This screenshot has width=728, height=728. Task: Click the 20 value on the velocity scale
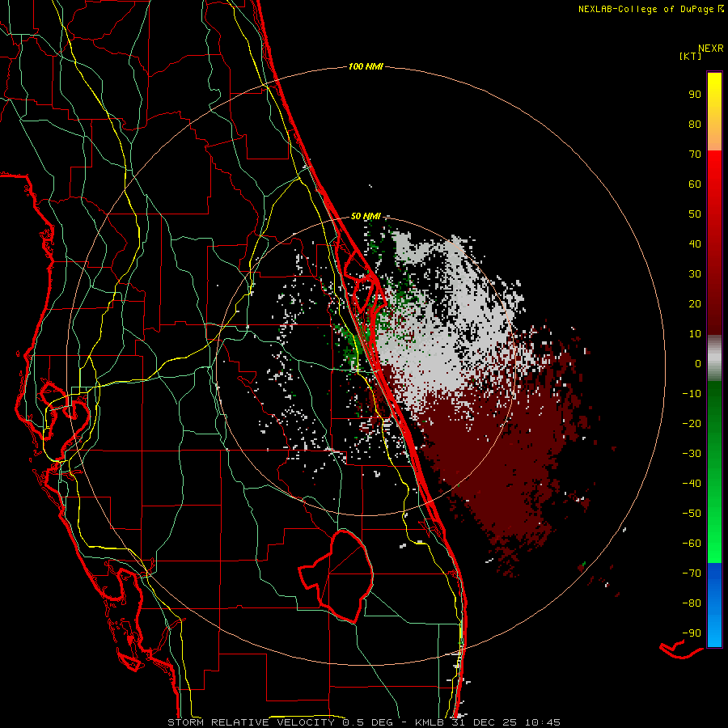pyautogui.click(x=695, y=304)
